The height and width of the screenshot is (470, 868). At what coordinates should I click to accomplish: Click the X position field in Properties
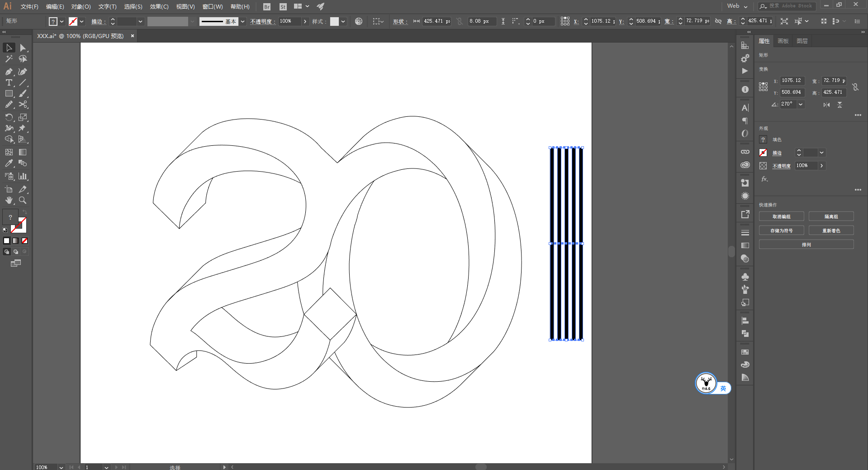coord(792,81)
